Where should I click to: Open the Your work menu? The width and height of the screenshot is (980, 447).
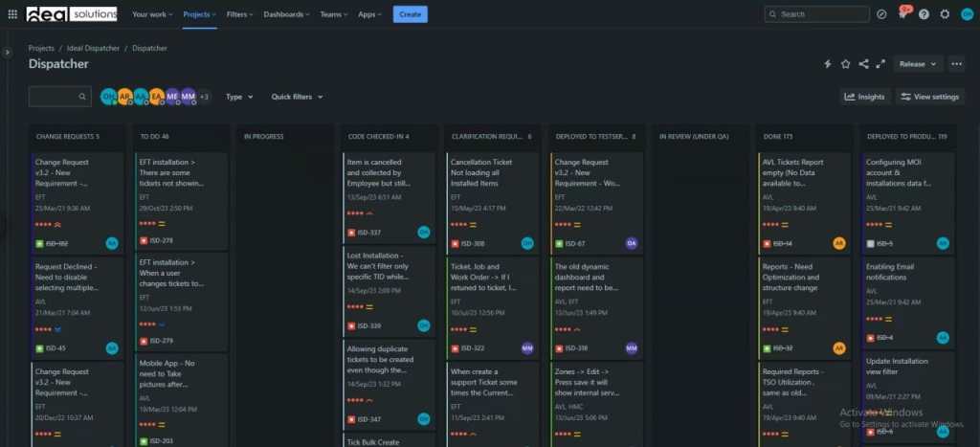coord(152,14)
